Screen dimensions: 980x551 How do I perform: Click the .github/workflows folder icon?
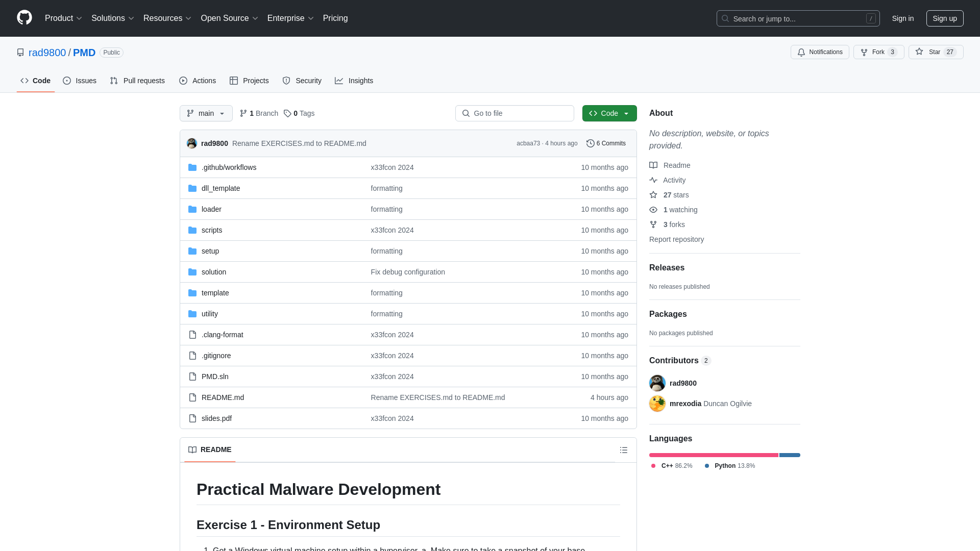[x=192, y=167]
